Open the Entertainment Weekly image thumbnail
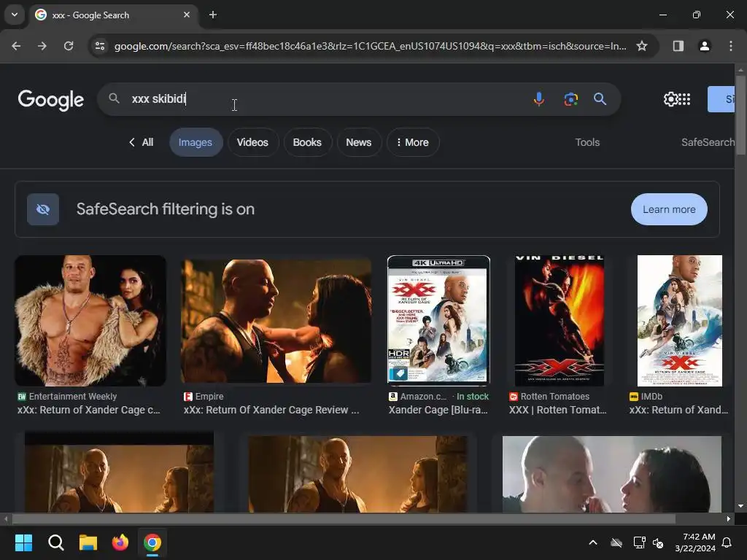The width and height of the screenshot is (747, 560). click(x=90, y=321)
